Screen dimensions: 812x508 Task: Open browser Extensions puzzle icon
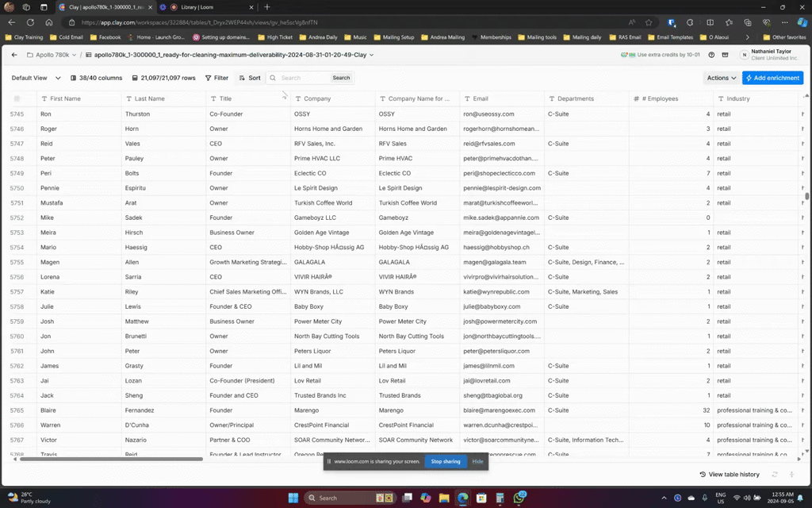(x=690, y=22)
